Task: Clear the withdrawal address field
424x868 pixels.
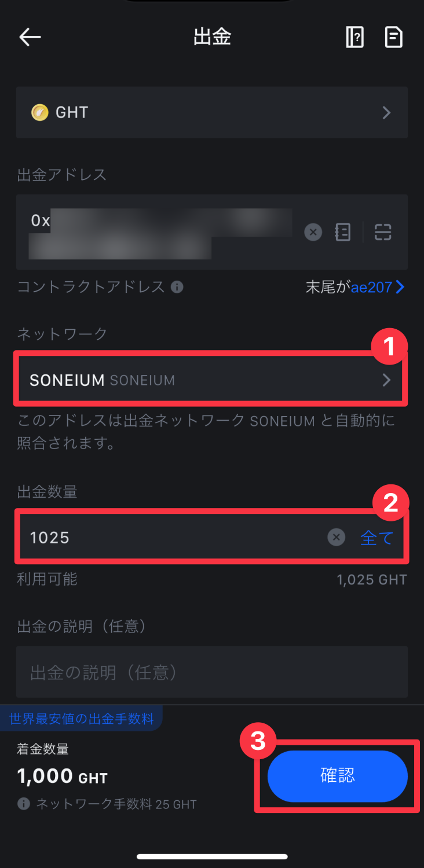Action: [313, 233]
